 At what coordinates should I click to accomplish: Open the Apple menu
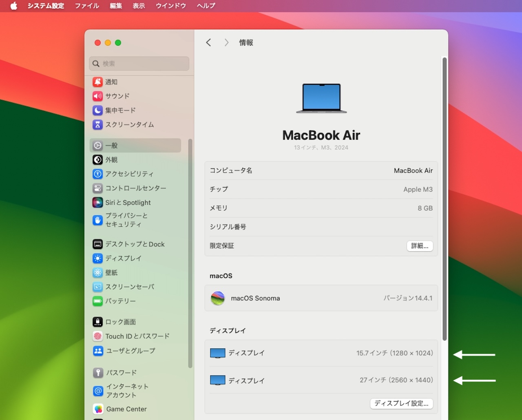pos(14,6)
